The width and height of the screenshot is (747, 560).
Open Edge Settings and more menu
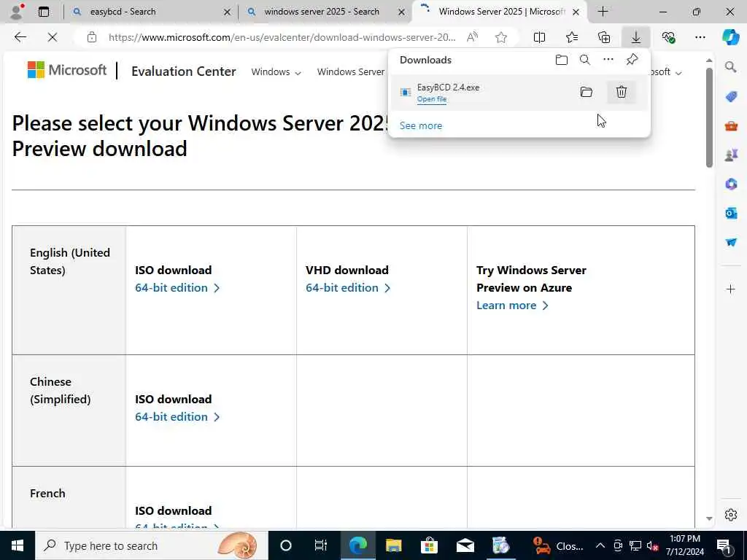click(x=700, y=37)
